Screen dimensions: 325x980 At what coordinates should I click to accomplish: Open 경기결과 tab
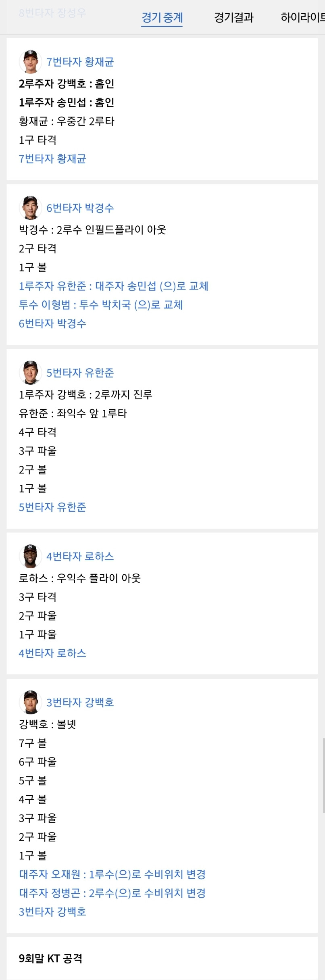pyautogui.click(x=234, y=18)
